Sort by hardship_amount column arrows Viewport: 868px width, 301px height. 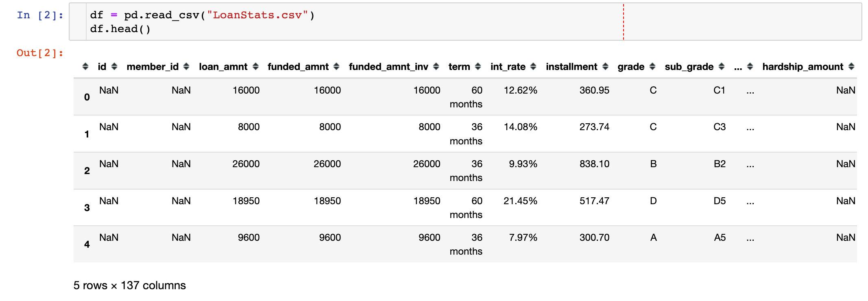click(x=851, y=67)
